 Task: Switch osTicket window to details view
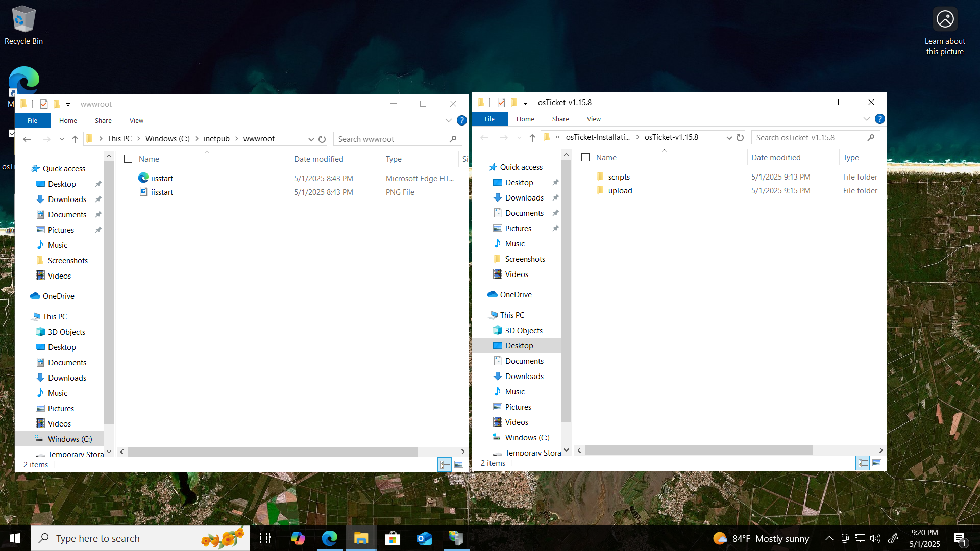[x=863, y=463]
